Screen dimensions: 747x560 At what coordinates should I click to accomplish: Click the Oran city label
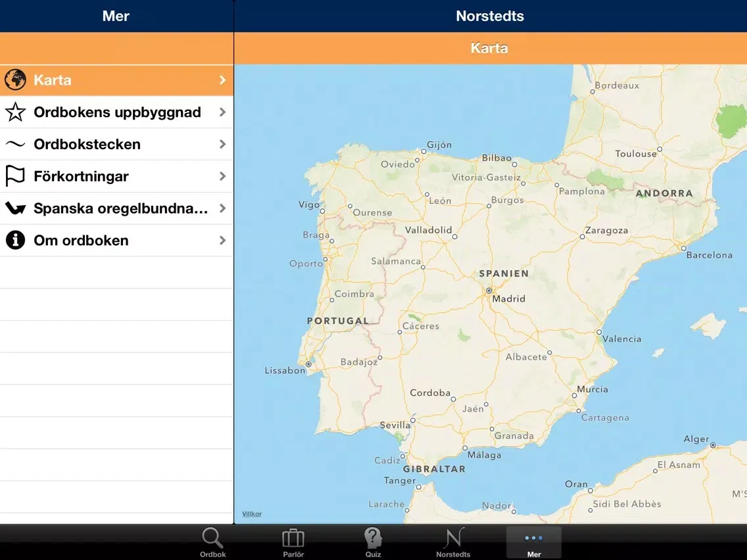[577, 484]
